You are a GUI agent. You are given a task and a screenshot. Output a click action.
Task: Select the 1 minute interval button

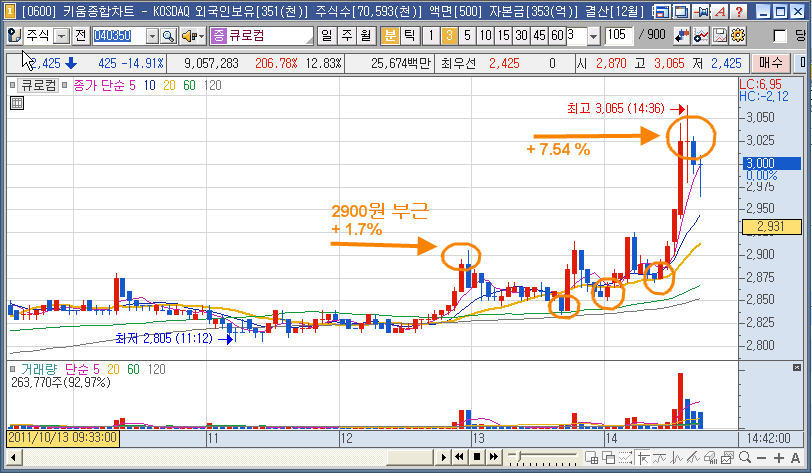[430, 35]
